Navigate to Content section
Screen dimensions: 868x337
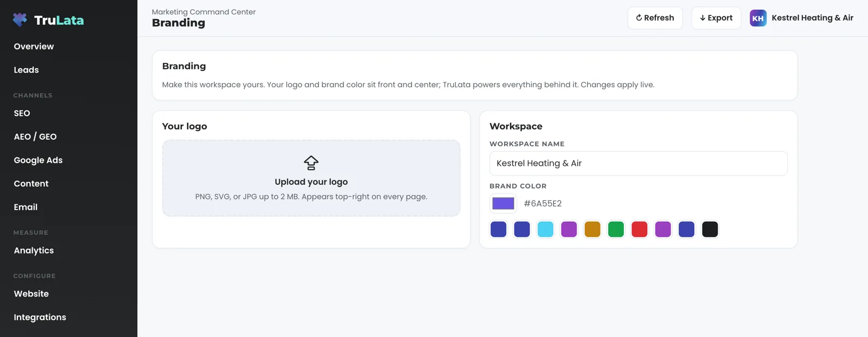31,184
